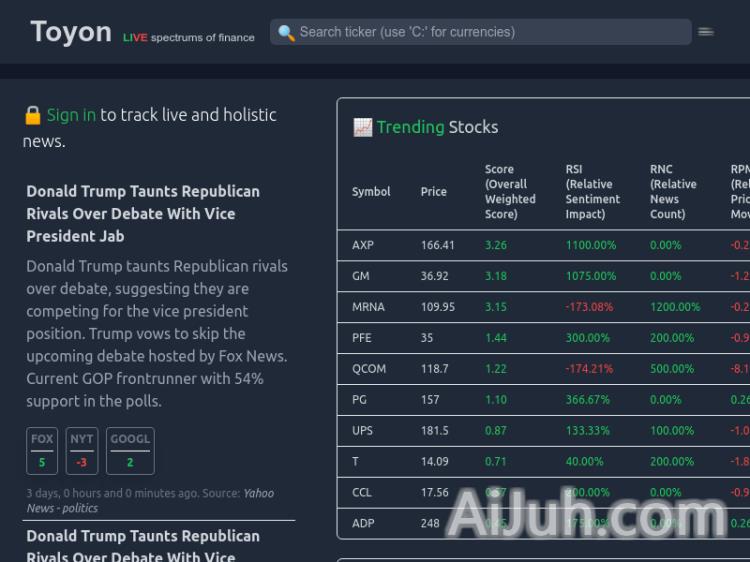Open the AXP stock row
Viewport: 750px width, 562px height.
(362, 245)
